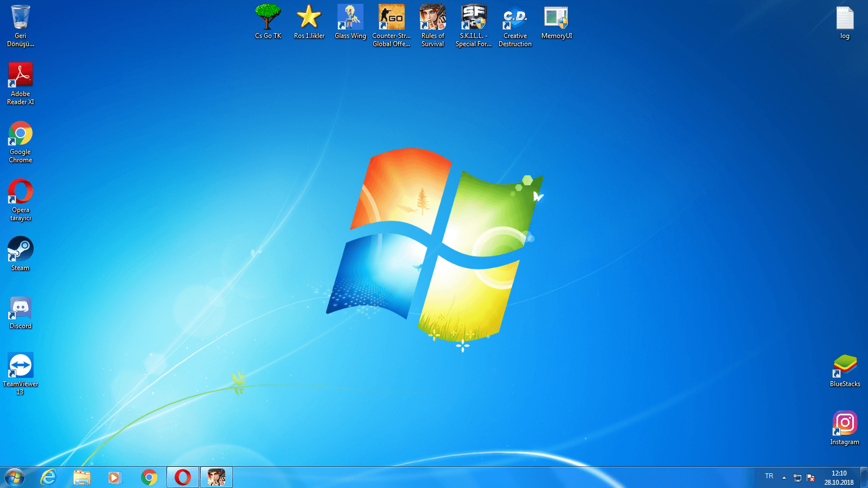Image resolution: width=868 pixels, height=488 pixels.
Task: Launch Google Chrome from the taskbar
Action: [x=149, y=477]
